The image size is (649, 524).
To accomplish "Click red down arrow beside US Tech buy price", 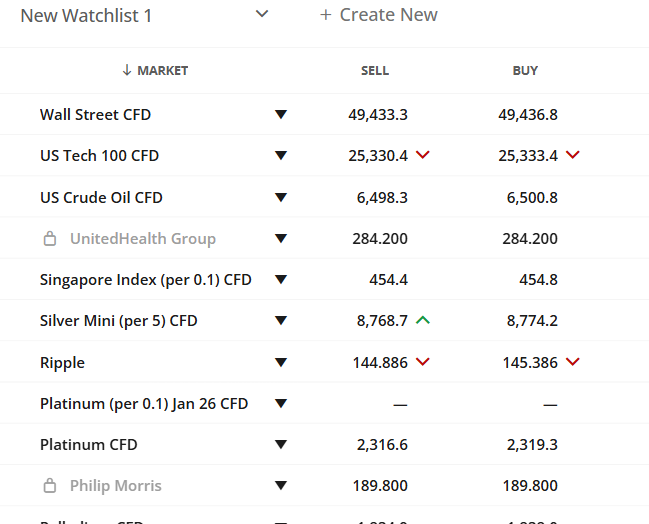I will (573, 155).
